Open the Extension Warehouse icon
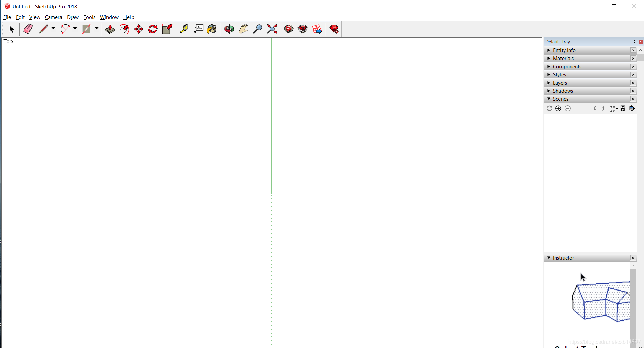Viewport: 644px width, 348px height. [x=303, y=29]
